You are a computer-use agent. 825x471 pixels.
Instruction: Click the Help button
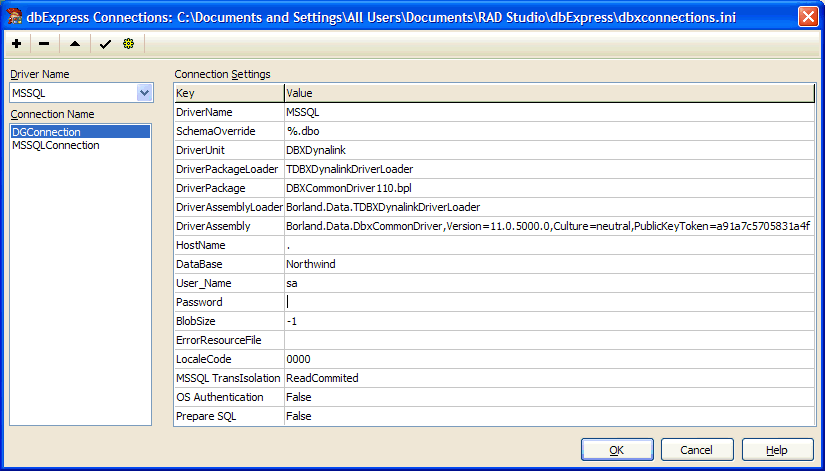tap(778, 450)
